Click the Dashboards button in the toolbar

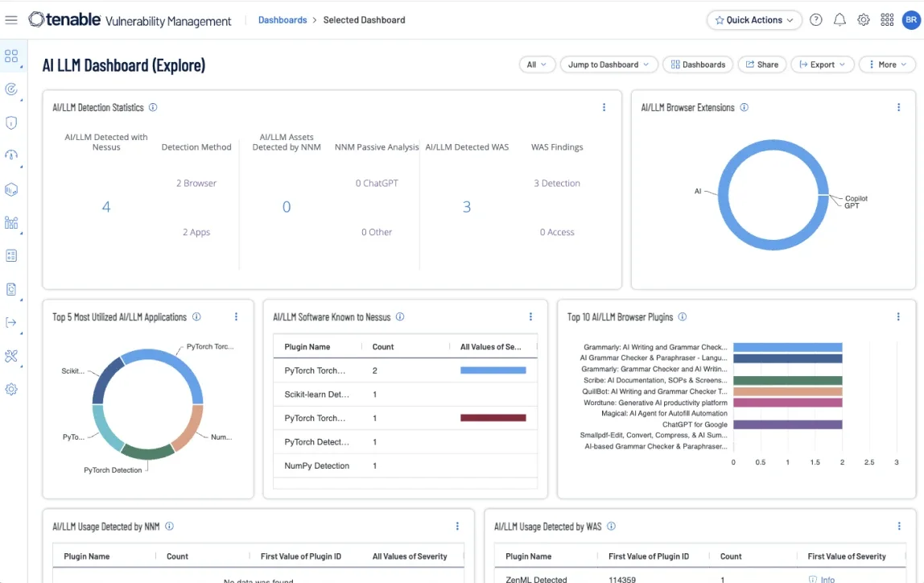[x=698, y=65]
